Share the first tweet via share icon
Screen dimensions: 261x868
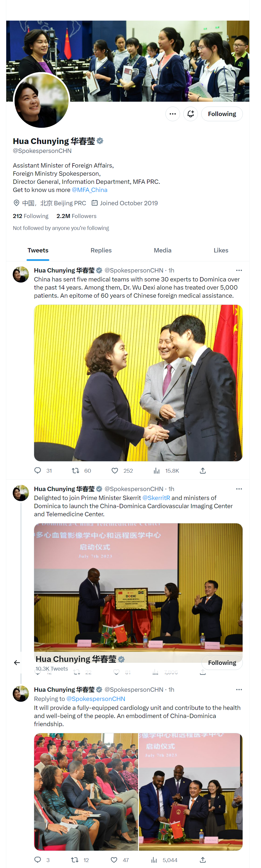203,470
